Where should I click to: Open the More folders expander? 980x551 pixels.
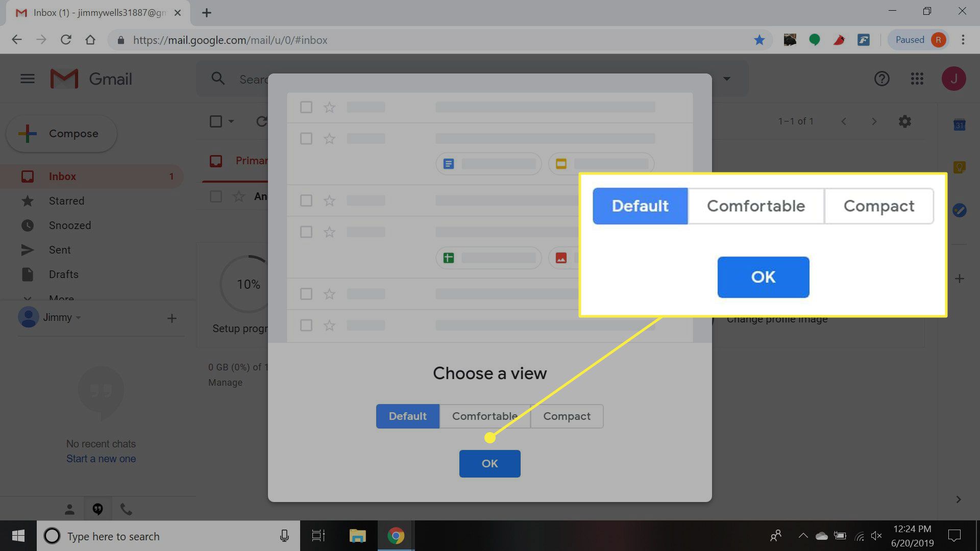[x=61, y=298]
